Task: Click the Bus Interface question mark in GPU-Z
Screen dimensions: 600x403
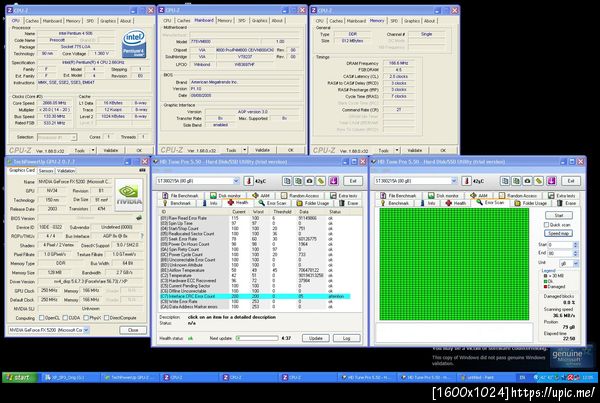Action: coord(142,236)
